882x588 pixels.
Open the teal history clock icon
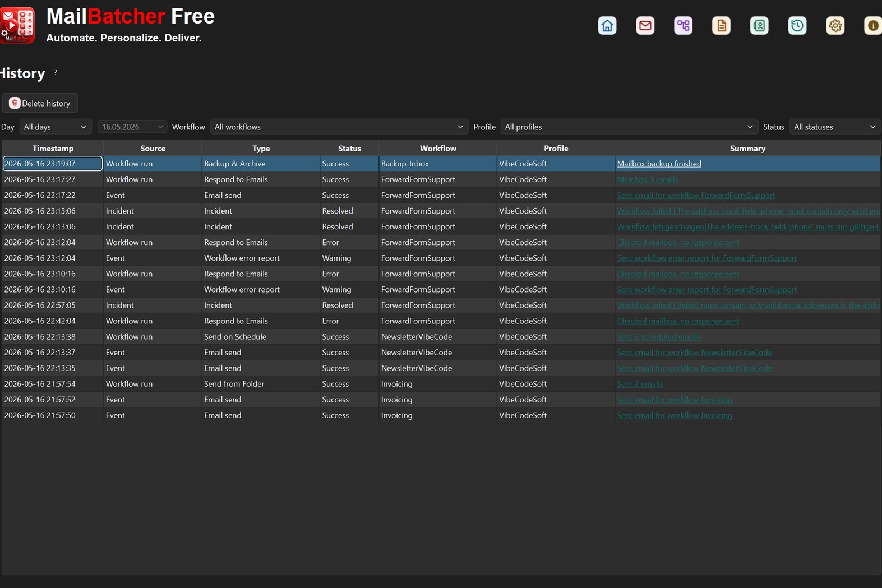click(x=797, y=26)
